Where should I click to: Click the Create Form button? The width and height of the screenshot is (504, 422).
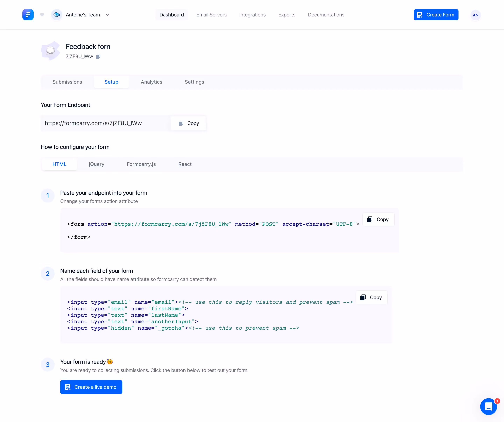[x=436, y=15]
